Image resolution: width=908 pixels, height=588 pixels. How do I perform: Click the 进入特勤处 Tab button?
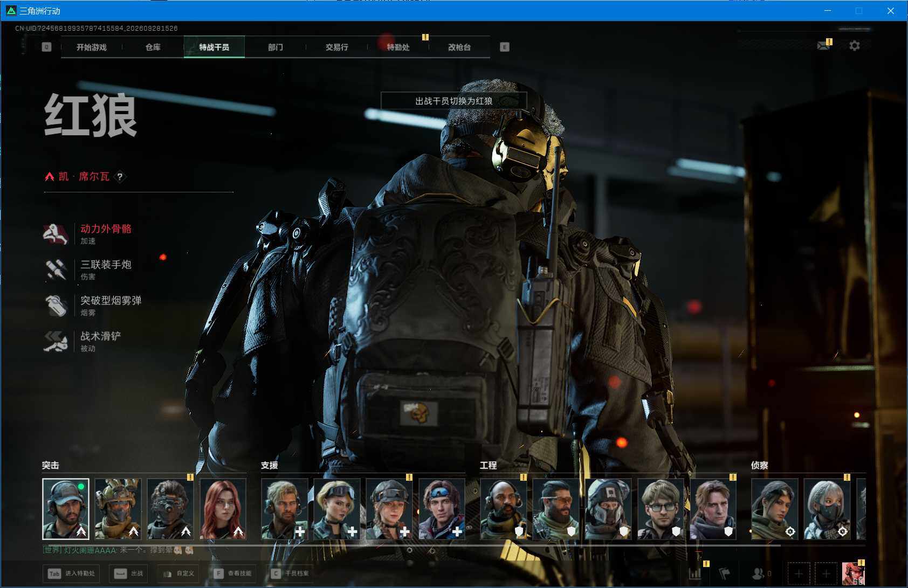(72, 573)
